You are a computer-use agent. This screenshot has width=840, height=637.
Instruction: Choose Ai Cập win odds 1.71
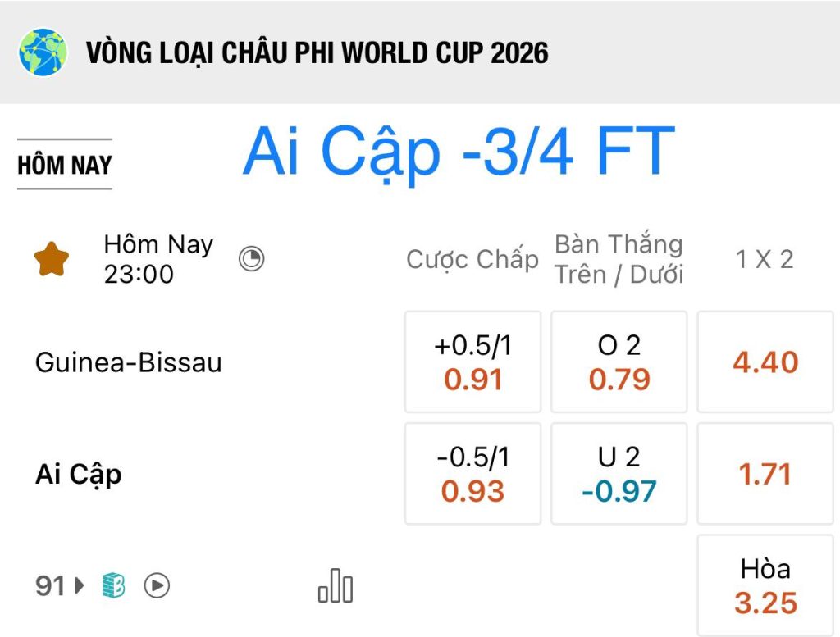[765, 474]
